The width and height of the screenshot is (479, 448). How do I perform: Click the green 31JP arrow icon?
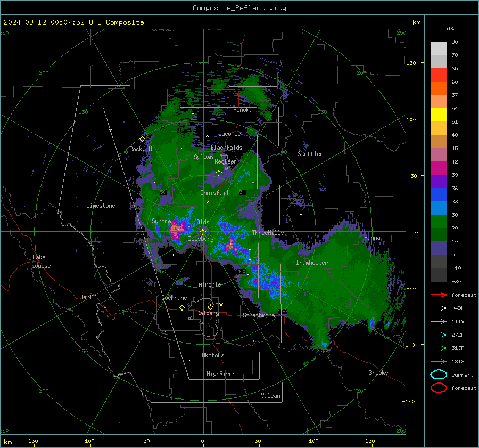(x=439, y=348)
